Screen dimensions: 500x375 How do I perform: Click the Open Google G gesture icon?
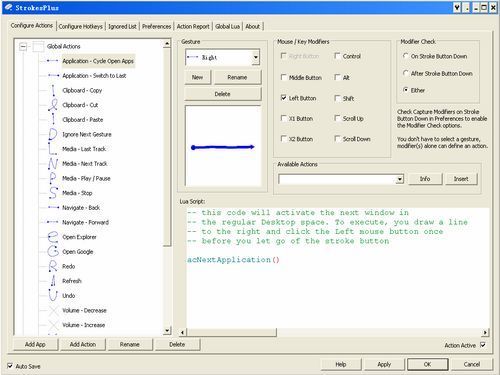53,251
